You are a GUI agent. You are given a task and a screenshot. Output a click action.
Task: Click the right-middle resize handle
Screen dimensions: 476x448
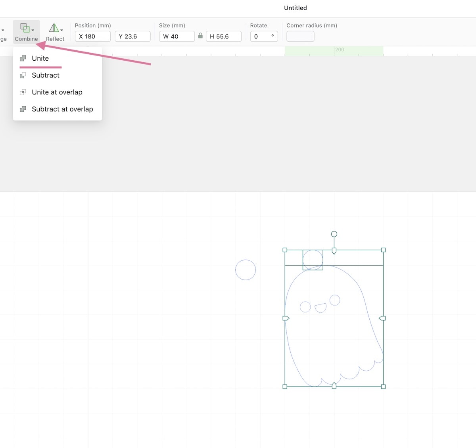click(x=382, y=318)
